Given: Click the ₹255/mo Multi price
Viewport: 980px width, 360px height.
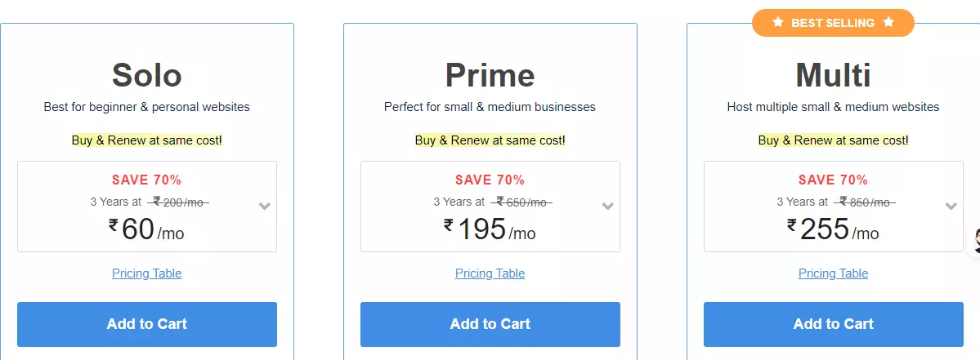Looking at the screenshot, I should tap(833, 229).
